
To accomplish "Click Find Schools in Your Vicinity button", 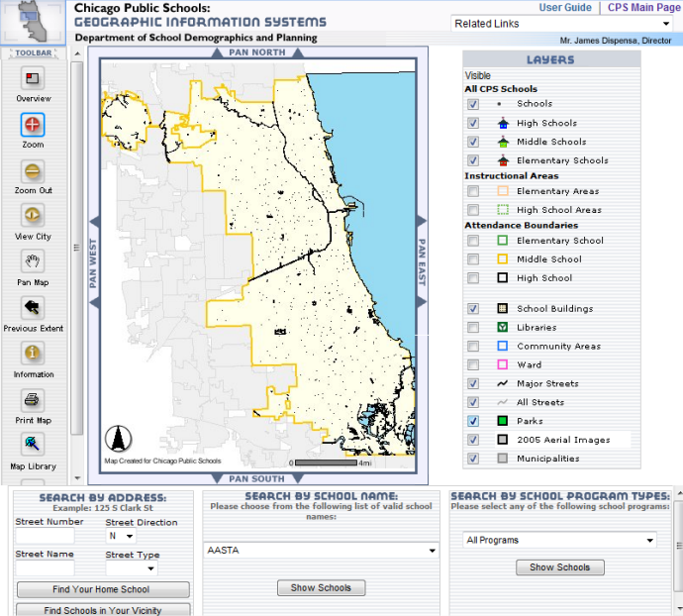I will coord(103,609).
